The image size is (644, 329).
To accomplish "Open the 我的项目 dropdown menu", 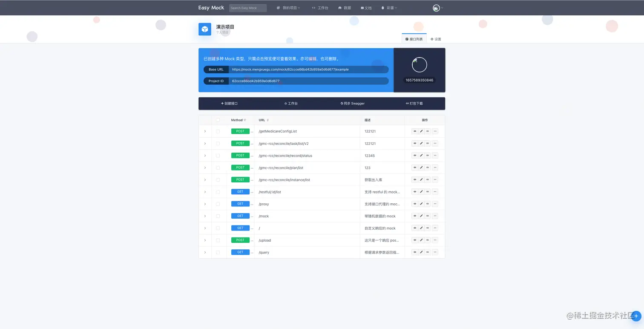I will click(288, 8).
